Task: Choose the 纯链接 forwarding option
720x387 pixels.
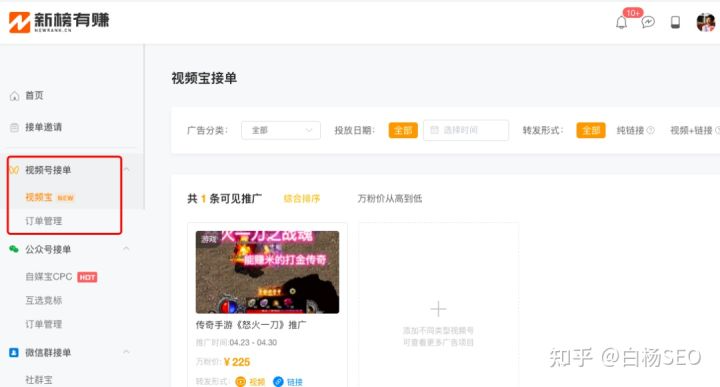Action: tap(630, 130)
